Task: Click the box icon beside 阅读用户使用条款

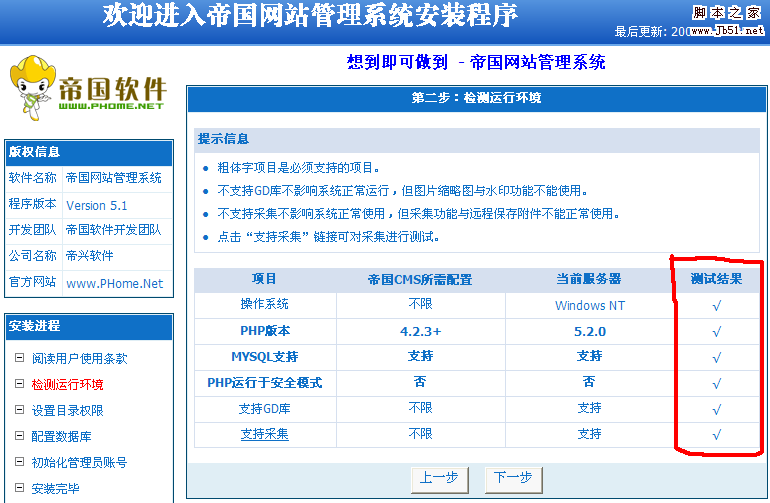Action: 18,358
